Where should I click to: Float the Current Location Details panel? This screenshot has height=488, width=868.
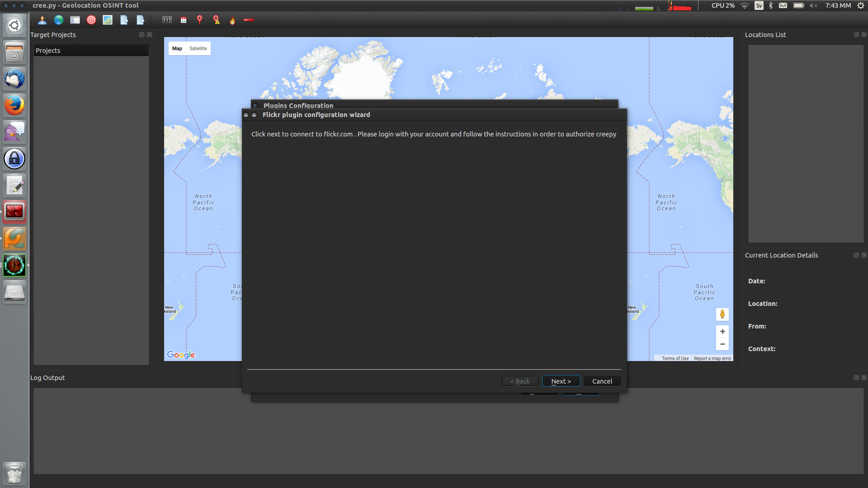point(856,255)
